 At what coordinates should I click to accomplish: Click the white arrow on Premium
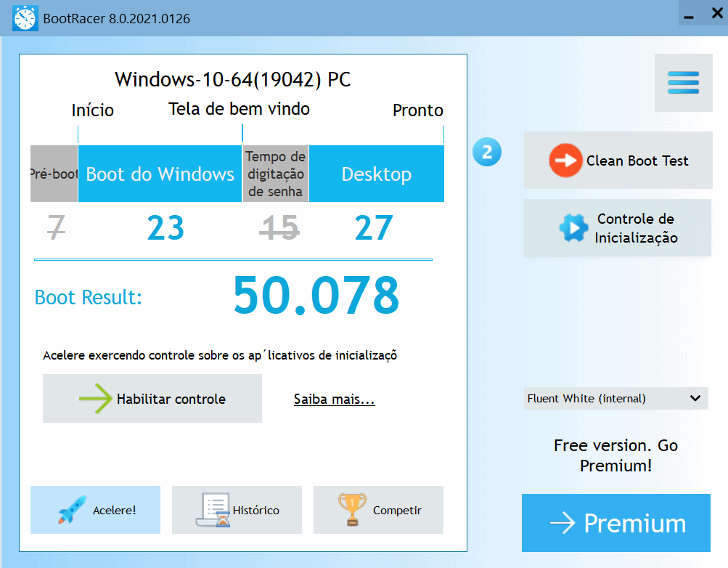tap(563, 523)
